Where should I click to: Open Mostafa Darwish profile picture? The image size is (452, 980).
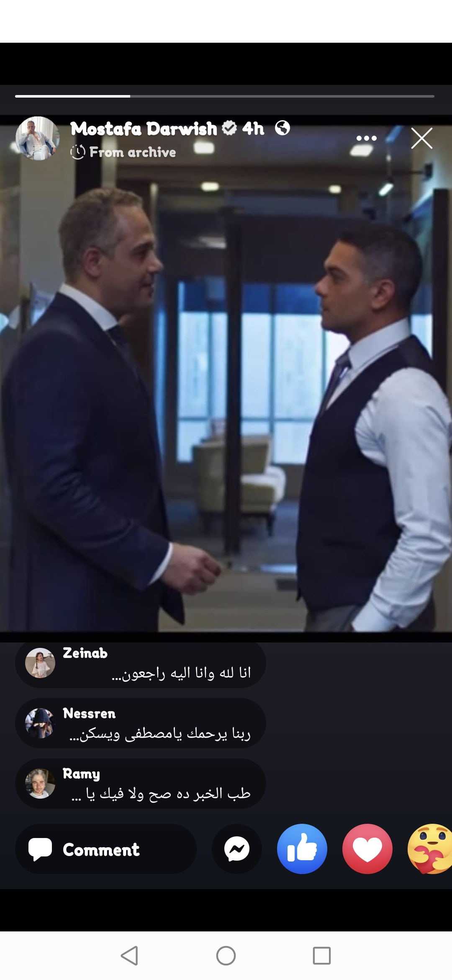(x=38, y=138)
